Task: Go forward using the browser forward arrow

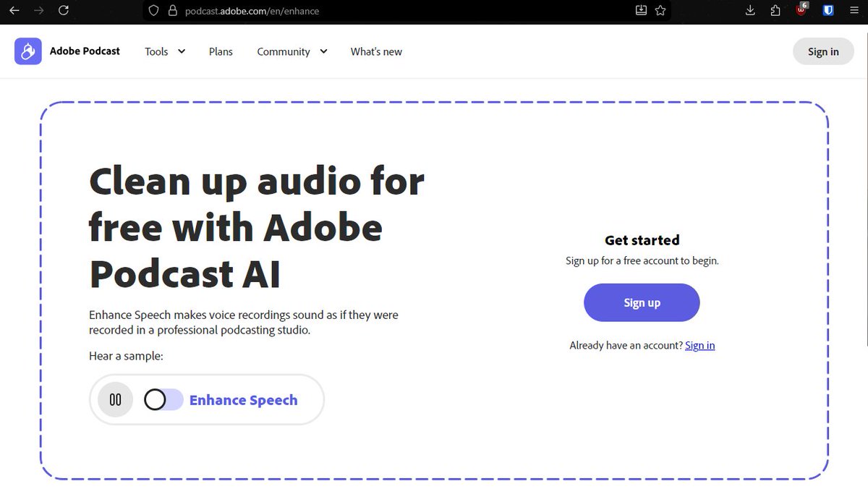Action: pos(38,10)
